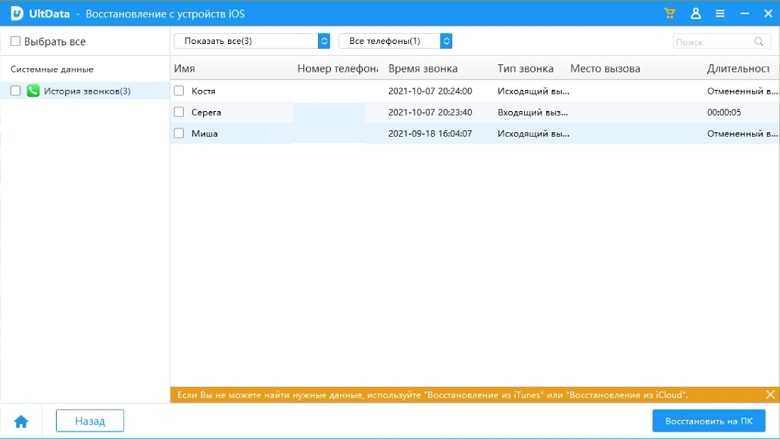Open the hamburger menu in title bar
780x439 pixels.
tap(720, 13)
